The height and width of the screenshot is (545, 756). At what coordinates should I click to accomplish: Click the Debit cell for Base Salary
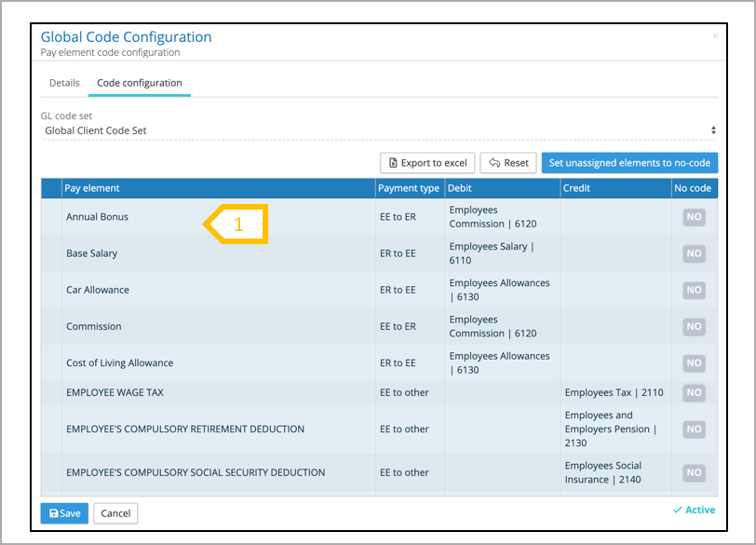501,253
